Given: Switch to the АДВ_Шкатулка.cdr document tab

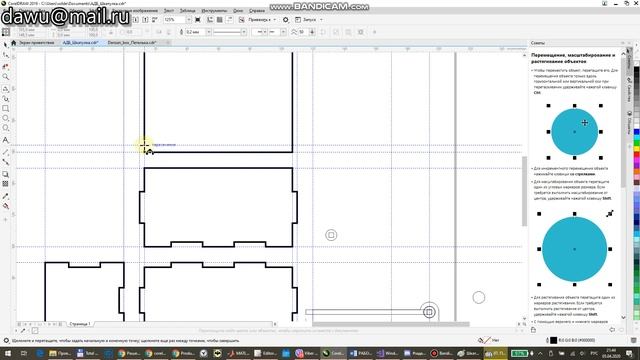Looking at the screenshot, I should pos(80,42).
